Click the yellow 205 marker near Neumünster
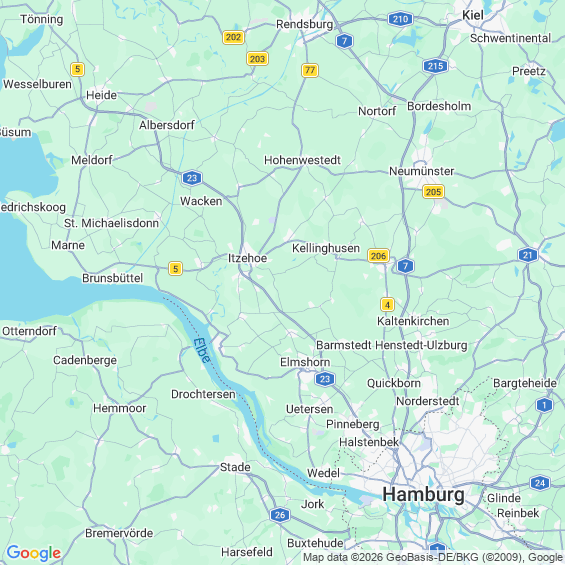Screen dimensions: 565x565 [x=433, y=192]
